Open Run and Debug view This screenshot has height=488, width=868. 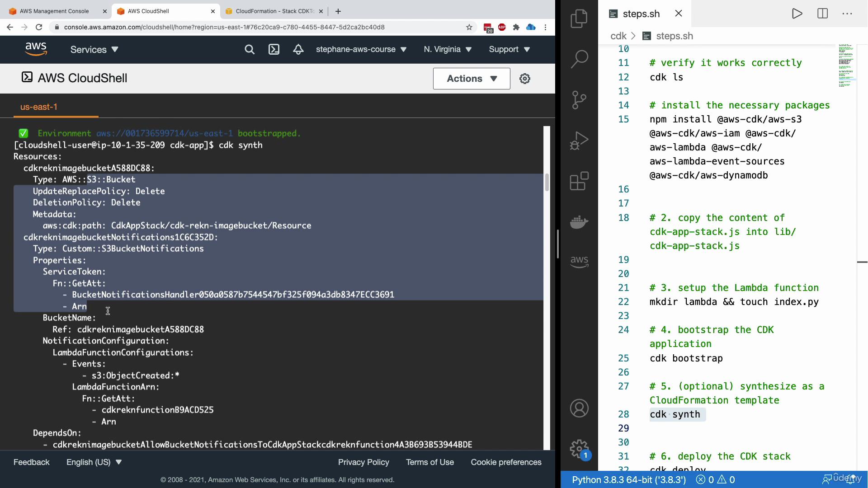click(x=579, y=141)
